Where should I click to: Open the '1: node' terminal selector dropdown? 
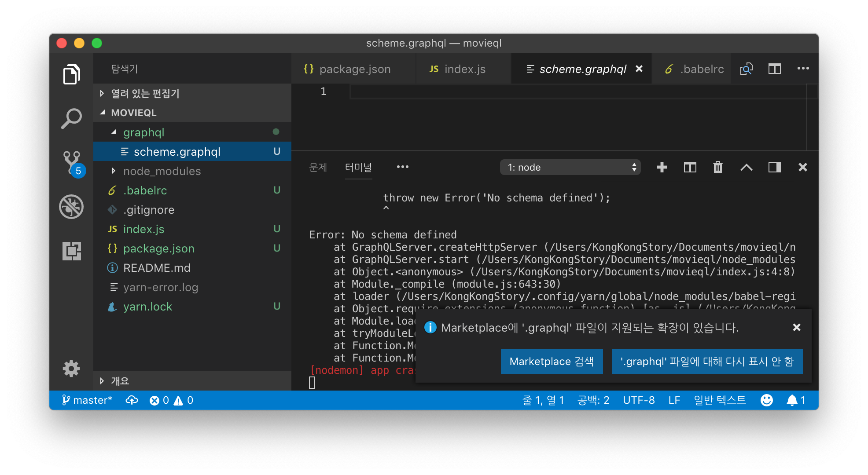(x=570, y=167)
